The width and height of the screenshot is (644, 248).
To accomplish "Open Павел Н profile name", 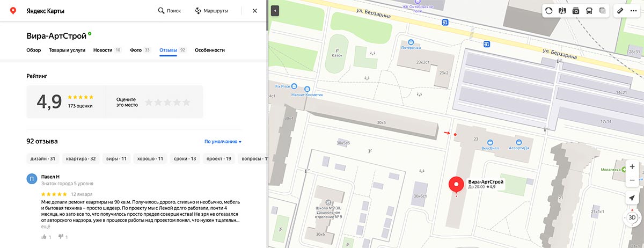I will tap(50, 176).
